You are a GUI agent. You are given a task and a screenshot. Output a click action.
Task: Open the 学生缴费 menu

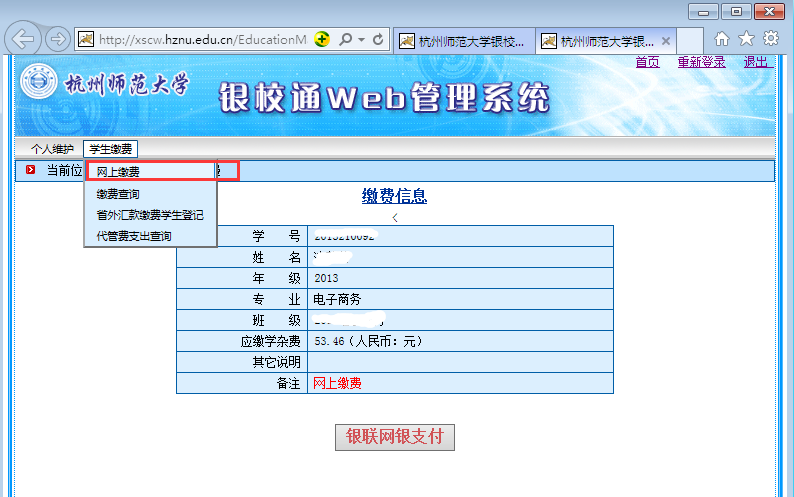click(x=110, y=149)
